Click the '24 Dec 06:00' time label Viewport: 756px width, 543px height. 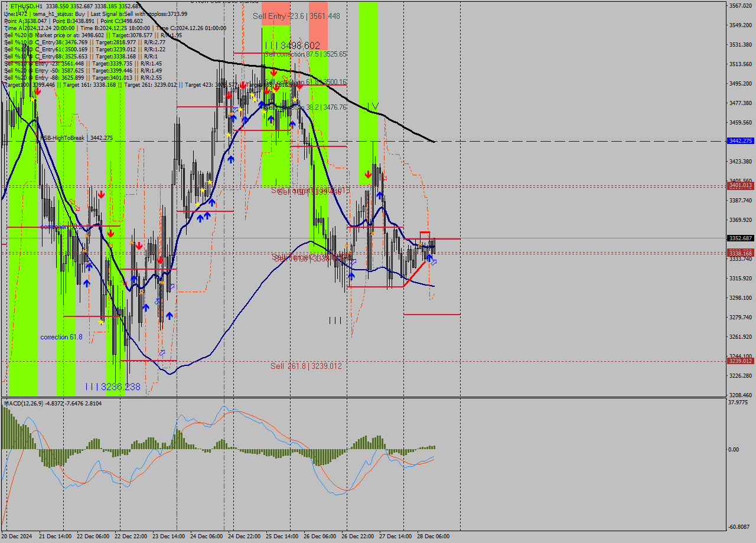coord(206,537)
